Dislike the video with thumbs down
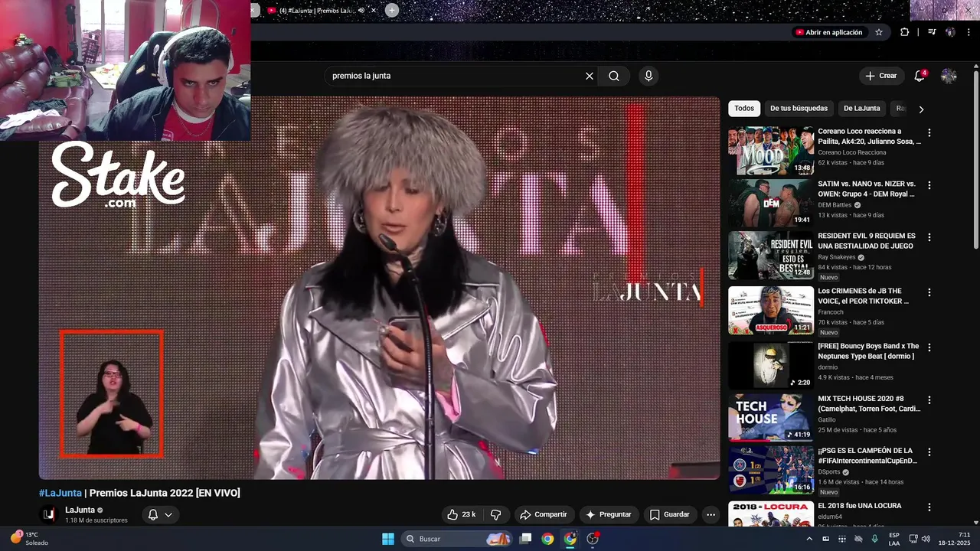Screen dimensions: 980x551 pyautogui.click(x=495, y=514)
